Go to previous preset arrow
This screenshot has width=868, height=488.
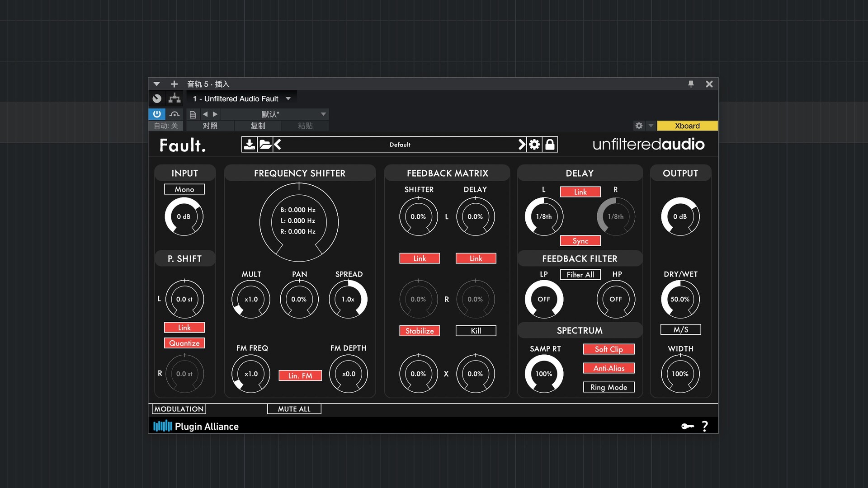point(278,145)
